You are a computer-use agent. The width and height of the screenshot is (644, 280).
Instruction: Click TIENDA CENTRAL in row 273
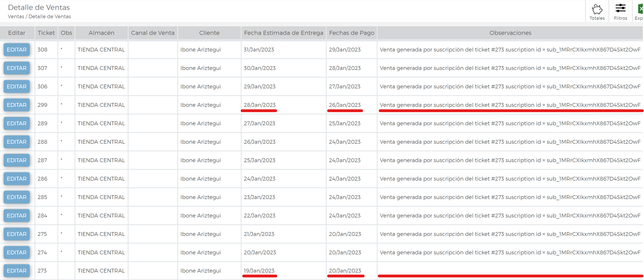pyautogui.click(x=101, y=271)
